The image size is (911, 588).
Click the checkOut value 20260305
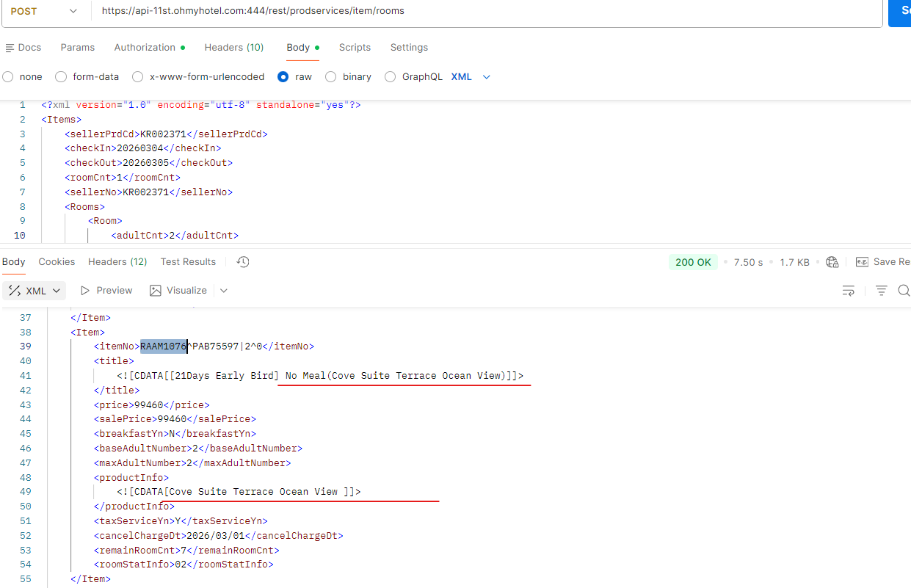pyautogui.click(x=146, y=163)
